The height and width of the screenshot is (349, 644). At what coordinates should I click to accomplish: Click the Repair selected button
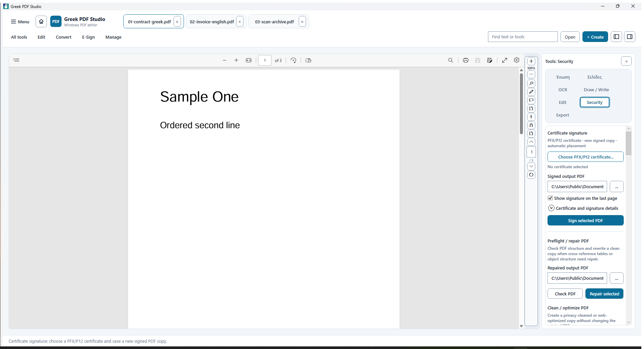coord(604,294)
